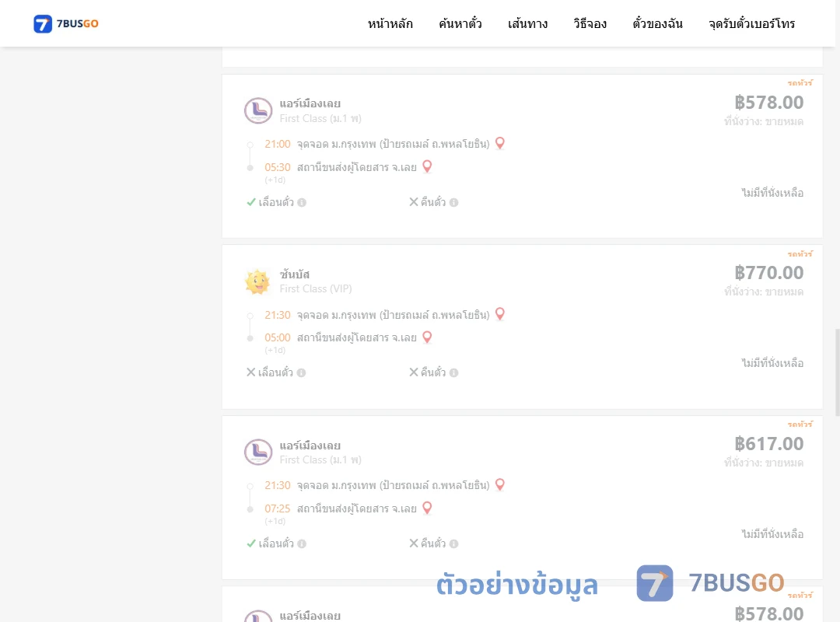
Task: Click the ซันบัส operator name
Action: (295, 274)
